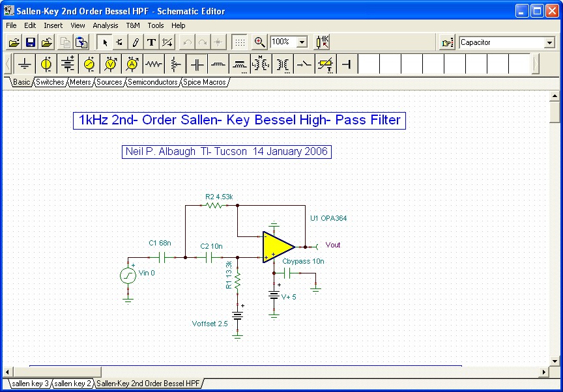This screenshot has height=392, width=563.
Task: Switch to the sallen key 2 sheet tab
Action: tap(72, 384)
